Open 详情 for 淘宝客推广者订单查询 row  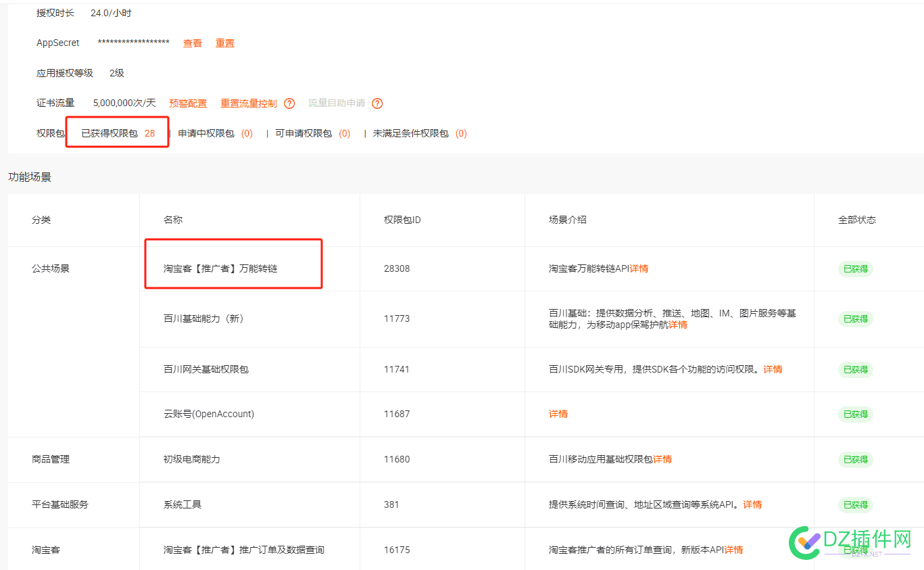coord(734,550)
